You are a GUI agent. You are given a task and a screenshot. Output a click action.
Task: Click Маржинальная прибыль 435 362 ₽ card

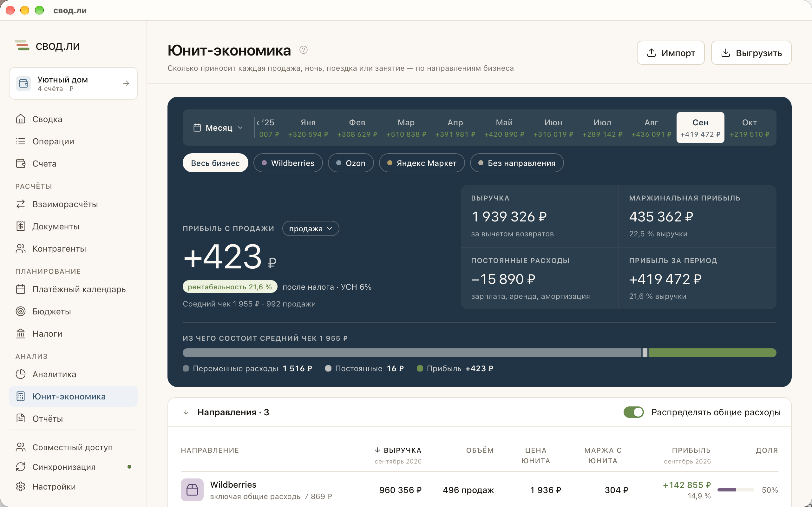click(x=698, y=216)
